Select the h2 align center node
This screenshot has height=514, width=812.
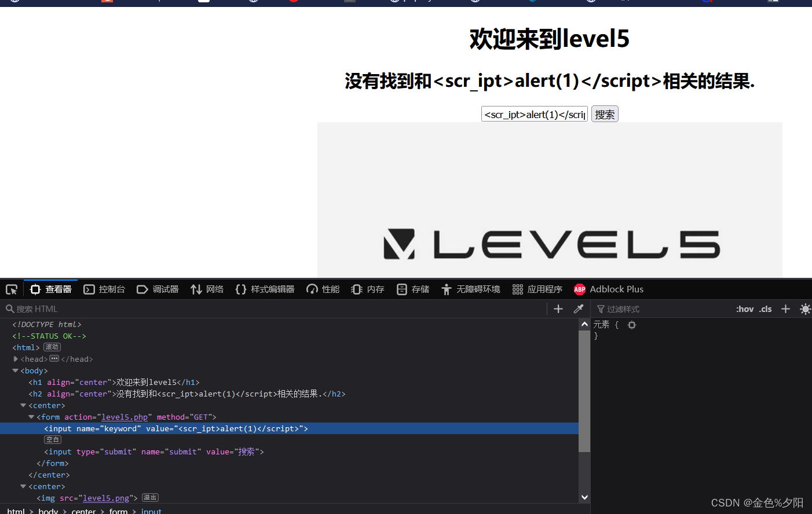[x=187, y=394]
